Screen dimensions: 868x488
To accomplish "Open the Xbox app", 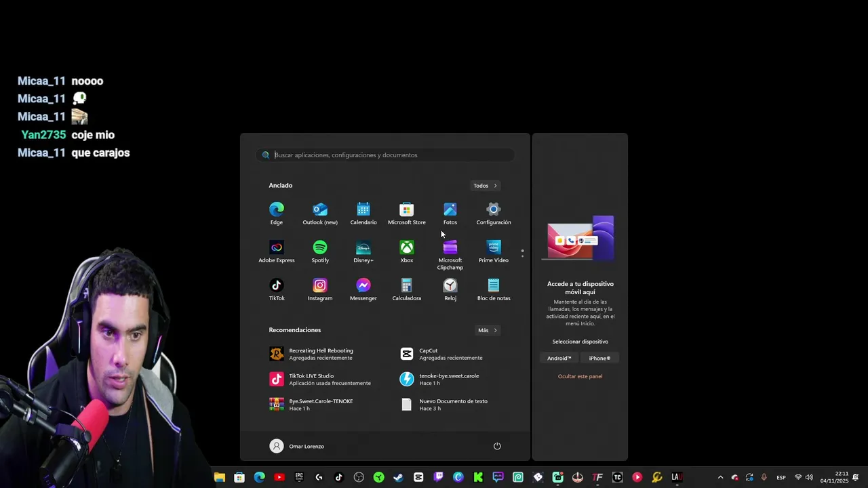I will click(407, 251).
